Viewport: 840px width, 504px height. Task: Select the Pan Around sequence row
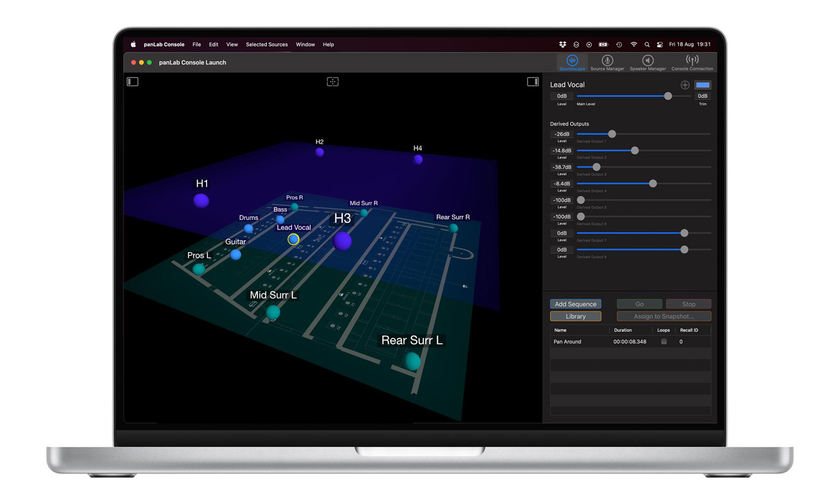coord(631,342)
